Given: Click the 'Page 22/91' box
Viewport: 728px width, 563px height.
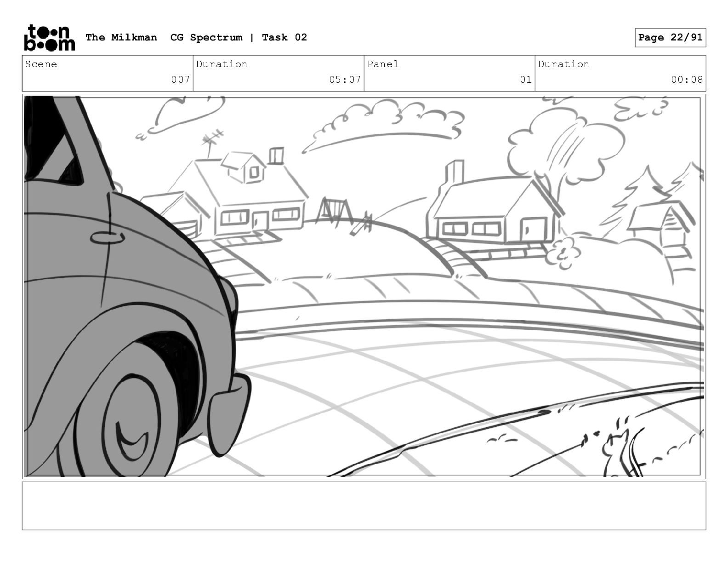Looking at the screenshot, I should (x=671, y=38).
